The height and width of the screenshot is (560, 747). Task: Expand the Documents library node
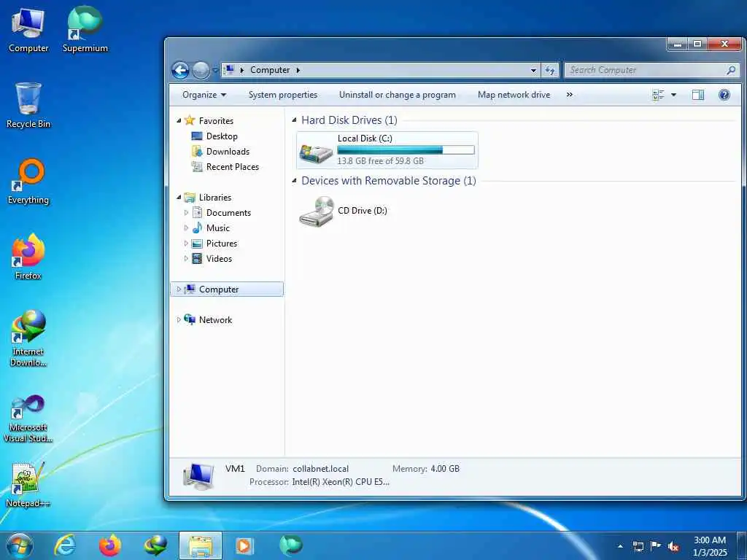(x=186, y=213)
